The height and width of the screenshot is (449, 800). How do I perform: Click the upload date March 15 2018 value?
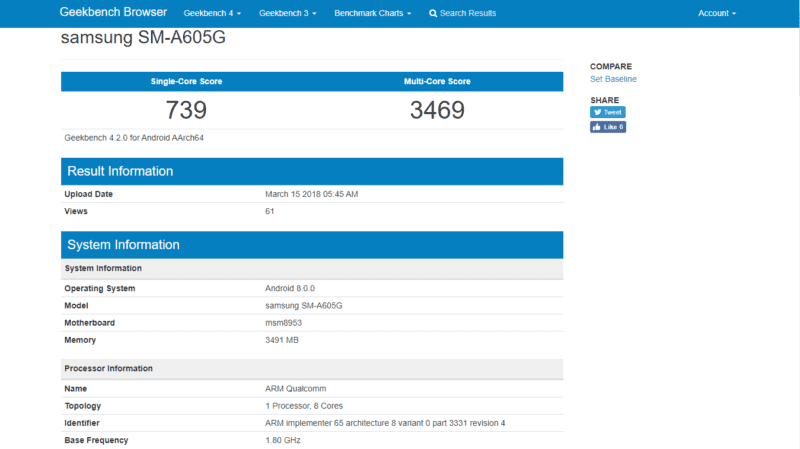[311, 194]
